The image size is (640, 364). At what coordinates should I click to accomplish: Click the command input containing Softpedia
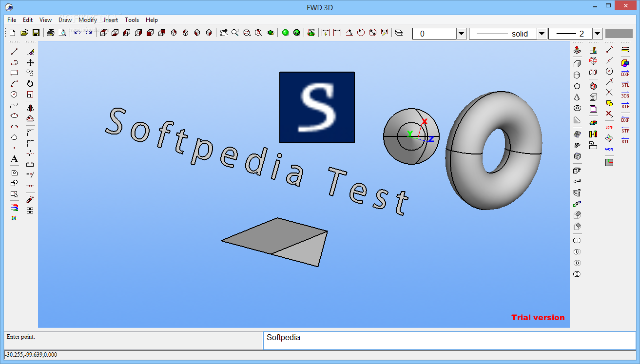click(x=449, y=341)
